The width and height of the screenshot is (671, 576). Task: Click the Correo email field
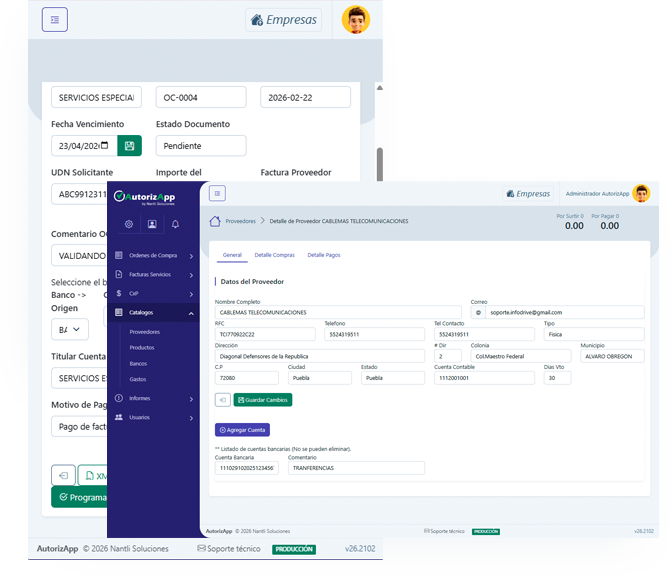[564, 312]
